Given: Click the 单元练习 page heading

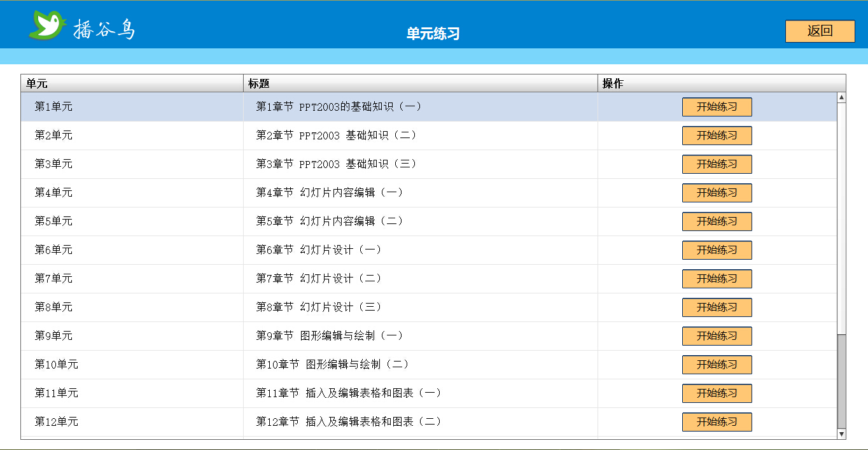Looking at the screenshot, I should click(433, 34).
